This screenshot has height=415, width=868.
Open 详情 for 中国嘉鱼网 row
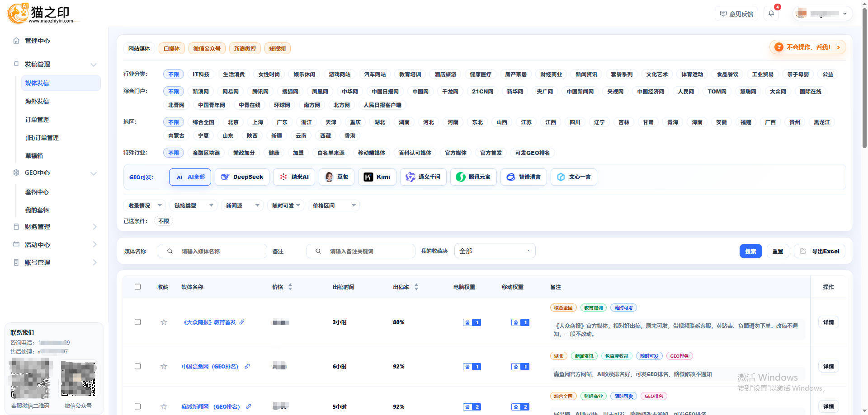pyautogui.click(x=828, y=366)
